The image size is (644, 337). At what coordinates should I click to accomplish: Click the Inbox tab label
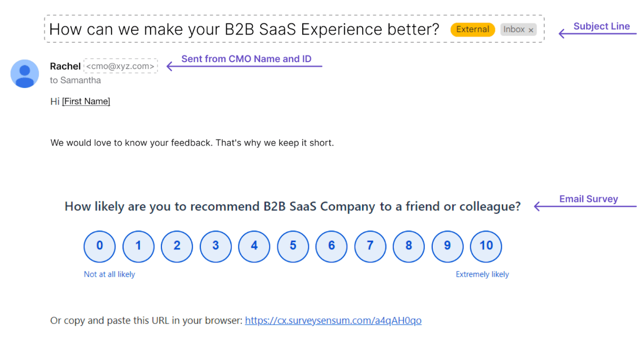(514, 29)
